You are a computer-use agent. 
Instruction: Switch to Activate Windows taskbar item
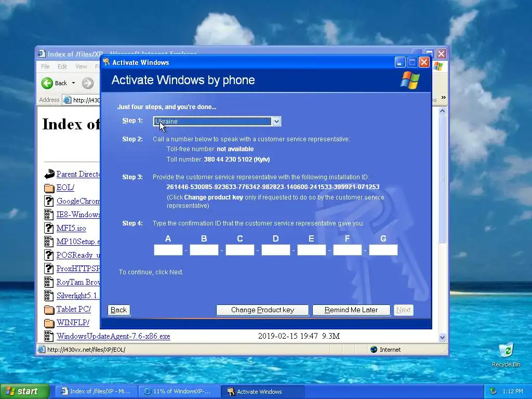click(x=262, y=391)
